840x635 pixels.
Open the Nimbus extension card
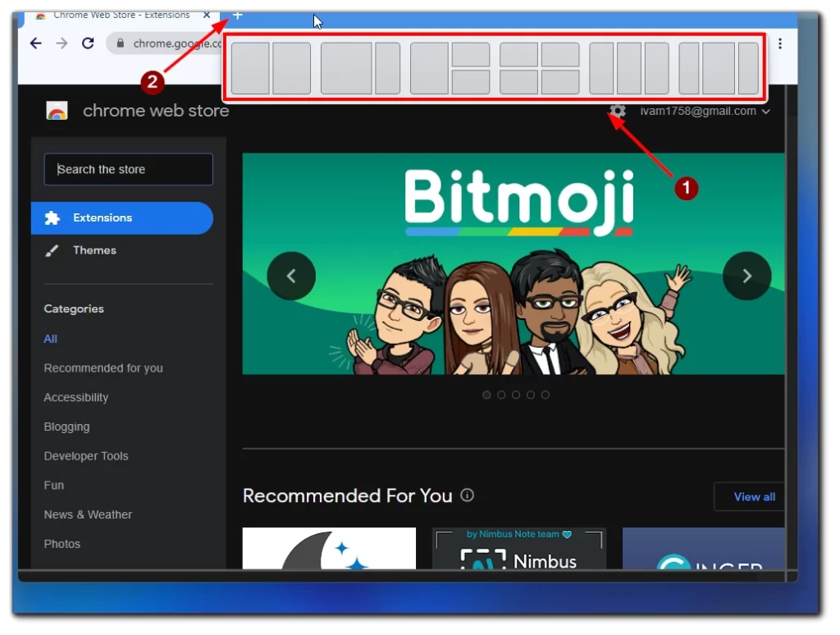tap(519, 548)
